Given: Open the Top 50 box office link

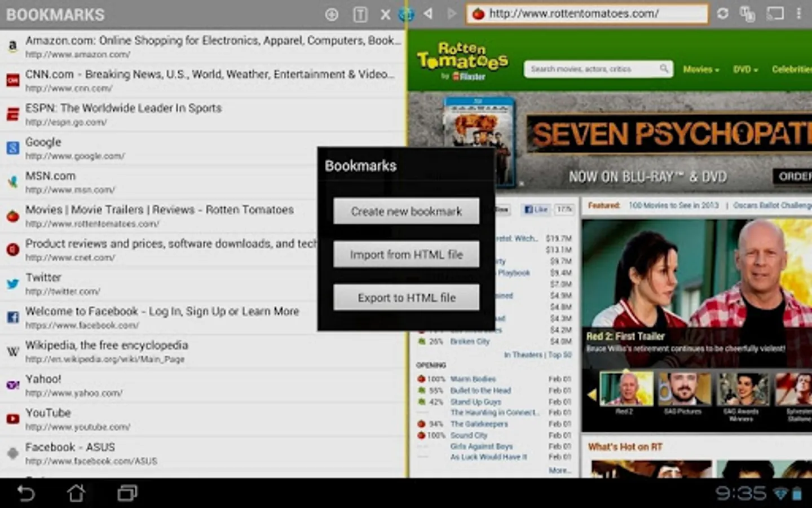Looking at the screenshot, I should 559,355.
